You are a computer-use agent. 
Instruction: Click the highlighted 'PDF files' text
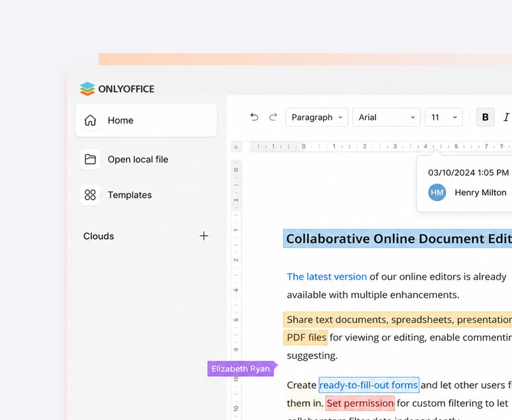click(x=306, y=337)
